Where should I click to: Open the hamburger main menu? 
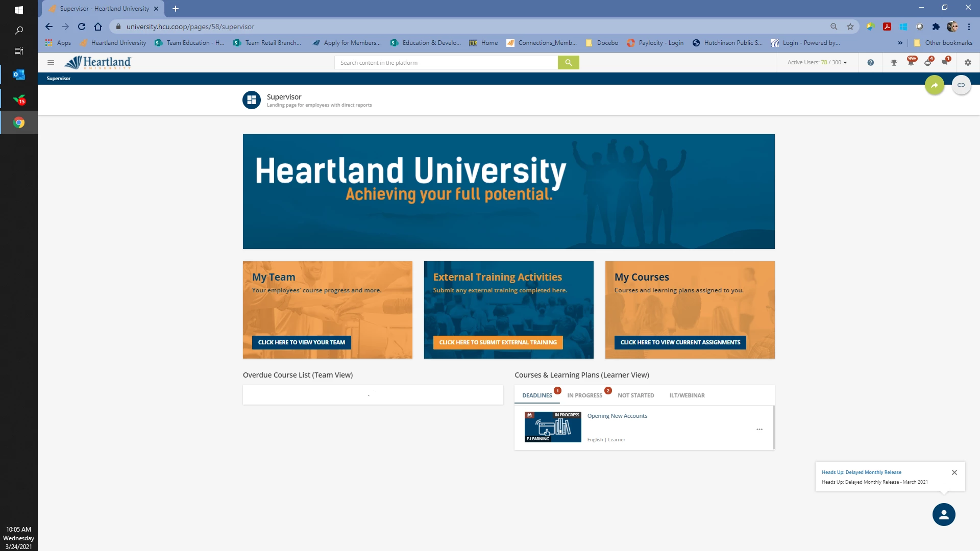pos(51,63)
